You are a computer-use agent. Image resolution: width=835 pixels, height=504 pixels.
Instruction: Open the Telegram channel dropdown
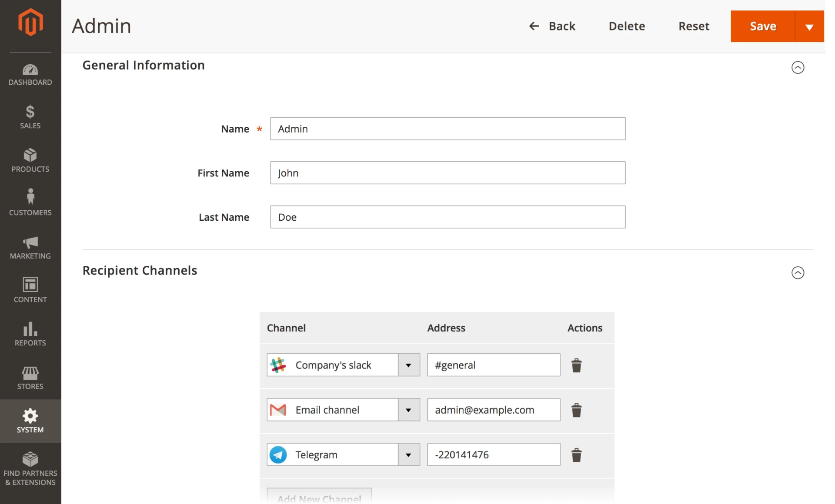pyautogui.click(x=408, y=455)
